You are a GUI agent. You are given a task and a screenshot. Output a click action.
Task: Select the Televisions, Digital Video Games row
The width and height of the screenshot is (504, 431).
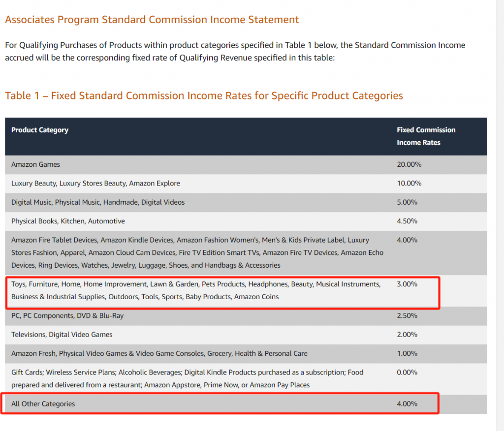point(62,335)
